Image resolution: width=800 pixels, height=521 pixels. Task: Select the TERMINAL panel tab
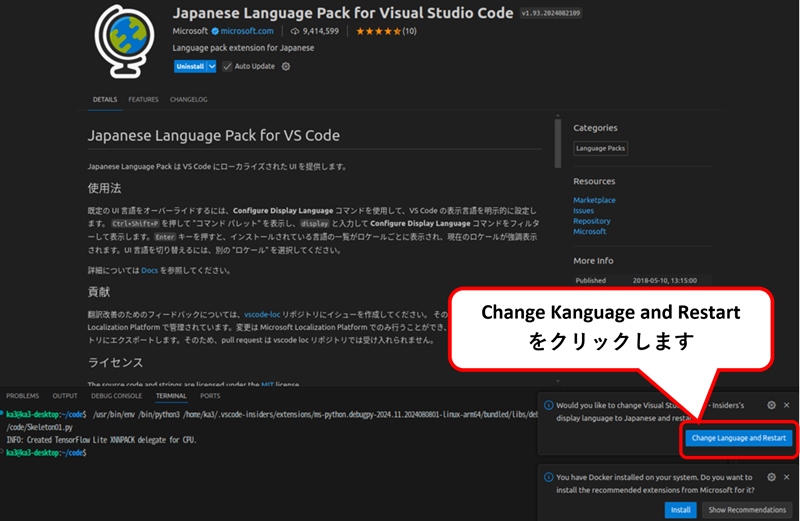coord(171,396)
